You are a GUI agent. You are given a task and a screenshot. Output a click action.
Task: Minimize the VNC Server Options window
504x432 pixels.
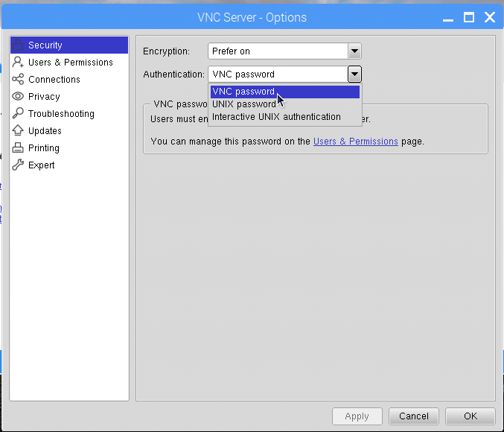(x=447, y=18)
